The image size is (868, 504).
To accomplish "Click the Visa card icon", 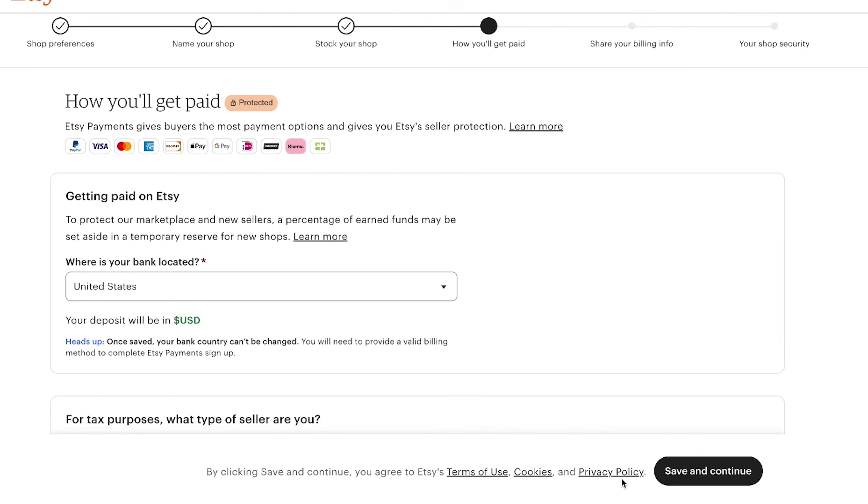I will pos(100,146).
